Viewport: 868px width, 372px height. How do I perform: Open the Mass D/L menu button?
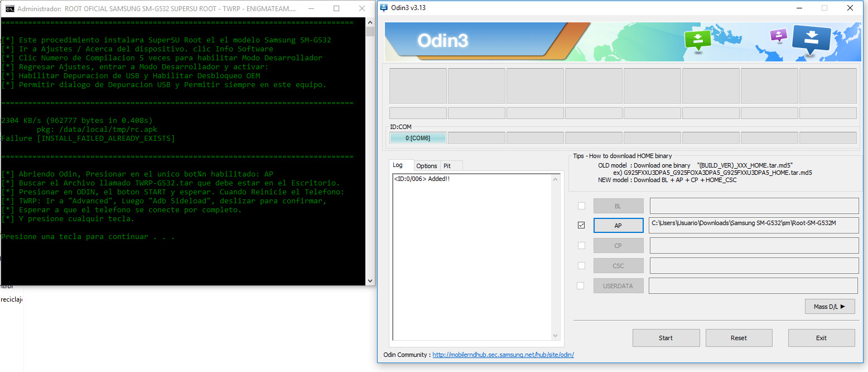click(x=830, y=307)
